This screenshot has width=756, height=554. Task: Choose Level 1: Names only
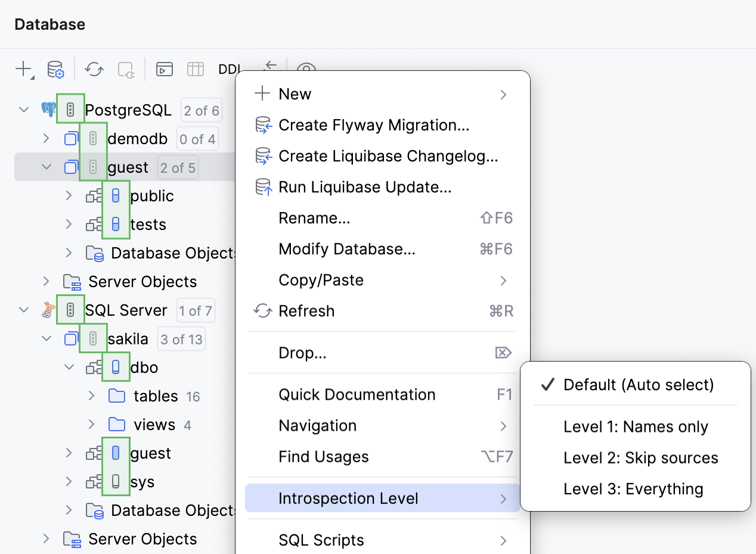[636, 427]
